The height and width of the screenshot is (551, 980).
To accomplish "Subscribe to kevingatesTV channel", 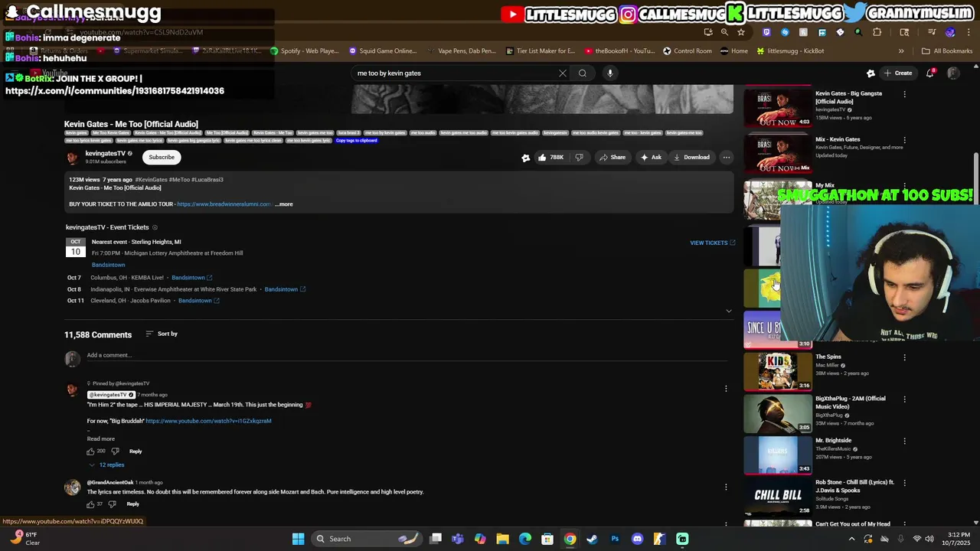I will coord(162,157).
